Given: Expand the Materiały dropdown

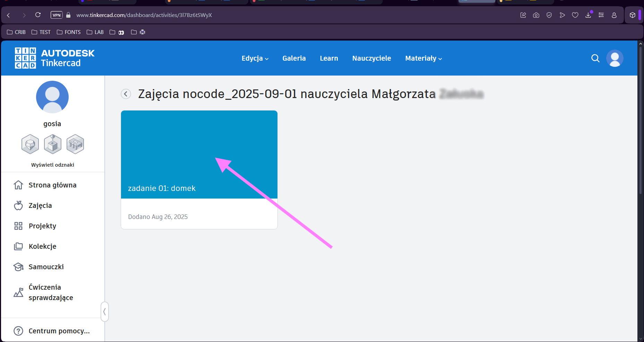Looking at the screenshot, I should 423,58.
